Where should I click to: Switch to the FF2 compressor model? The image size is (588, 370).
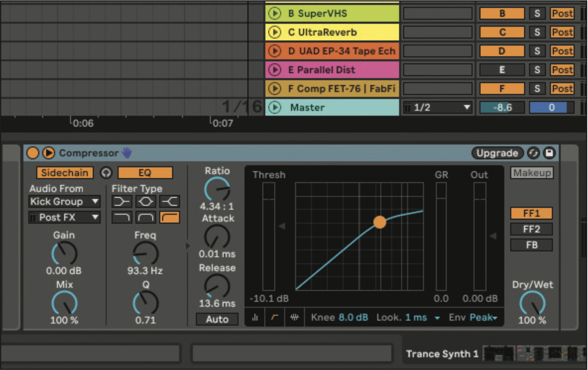pos(531,229)
